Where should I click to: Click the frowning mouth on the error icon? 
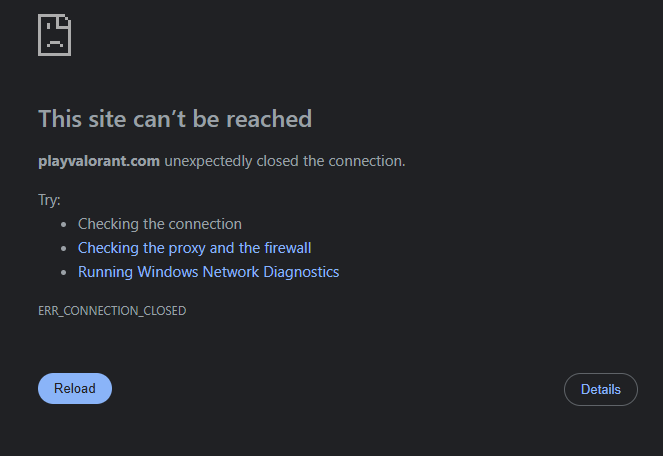55,43
